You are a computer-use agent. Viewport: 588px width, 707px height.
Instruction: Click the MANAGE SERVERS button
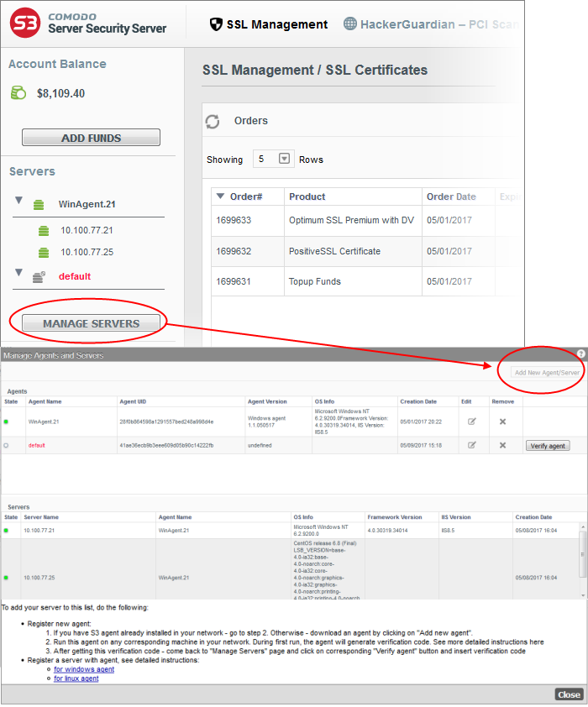pos(91,323)
